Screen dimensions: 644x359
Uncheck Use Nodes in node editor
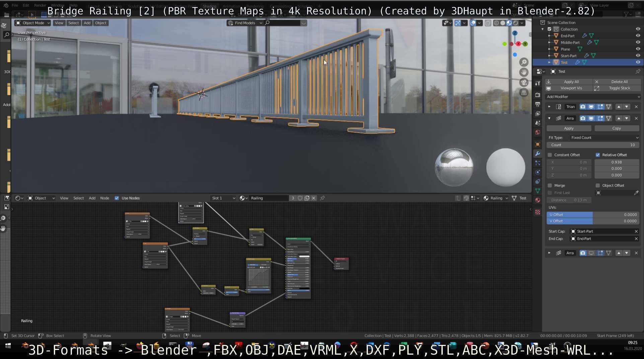tap(117, 198)
